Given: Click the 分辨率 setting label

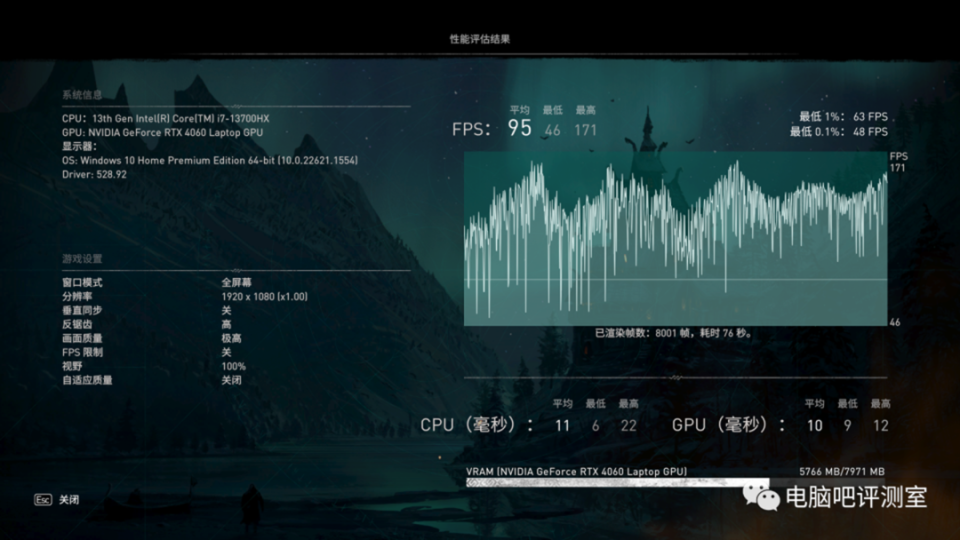Looking at the screenshot, I should click(x=77, y=296).
